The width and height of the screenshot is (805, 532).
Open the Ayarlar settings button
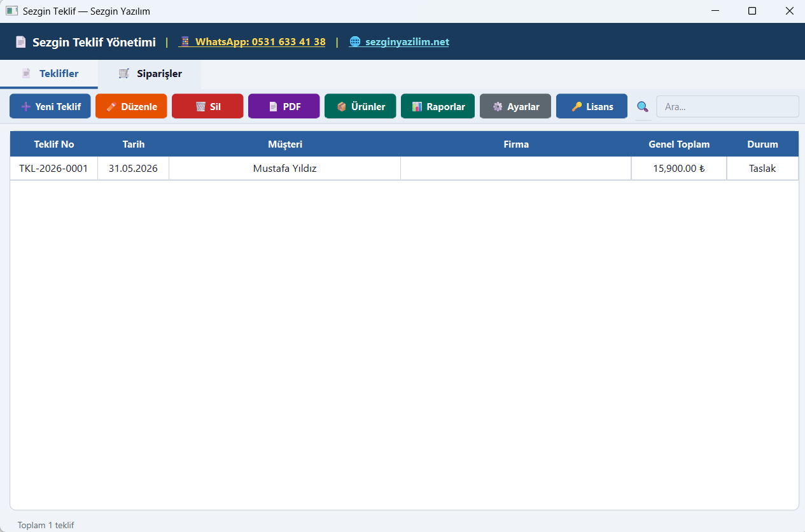(515, 106)
